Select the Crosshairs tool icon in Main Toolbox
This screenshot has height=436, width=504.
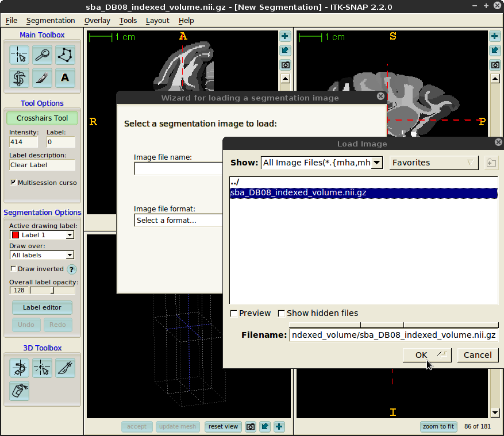click(x=20, y=55)
